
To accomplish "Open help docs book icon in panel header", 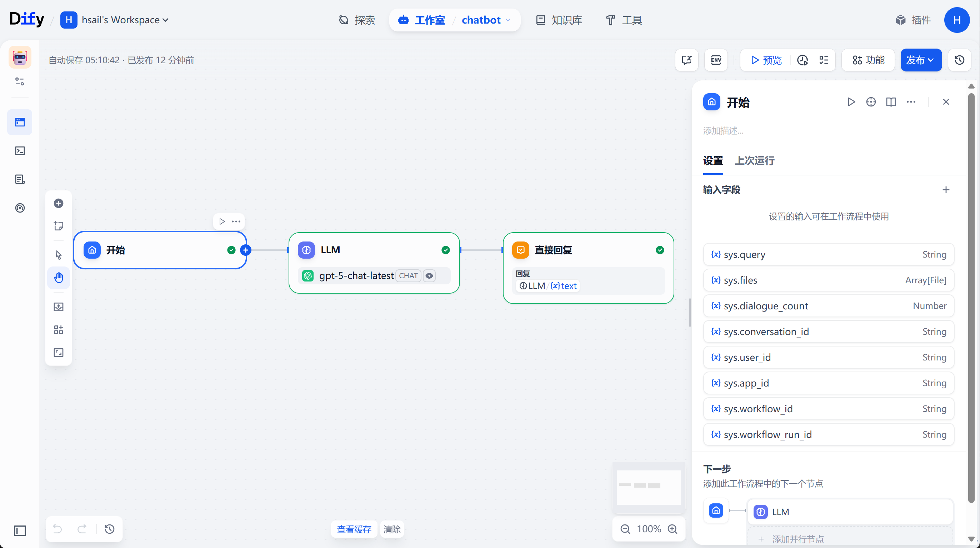I will [x=891, y=102].
